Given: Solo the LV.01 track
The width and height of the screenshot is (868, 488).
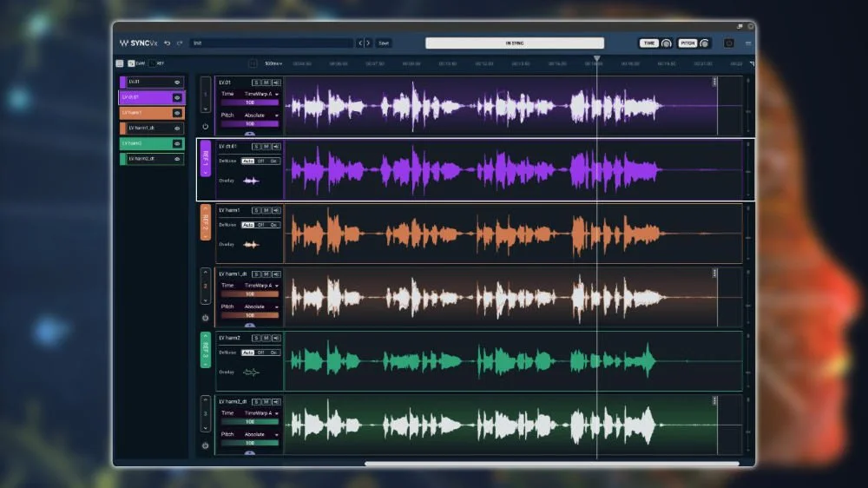Looking at the screenshot, I should [256, 82].
